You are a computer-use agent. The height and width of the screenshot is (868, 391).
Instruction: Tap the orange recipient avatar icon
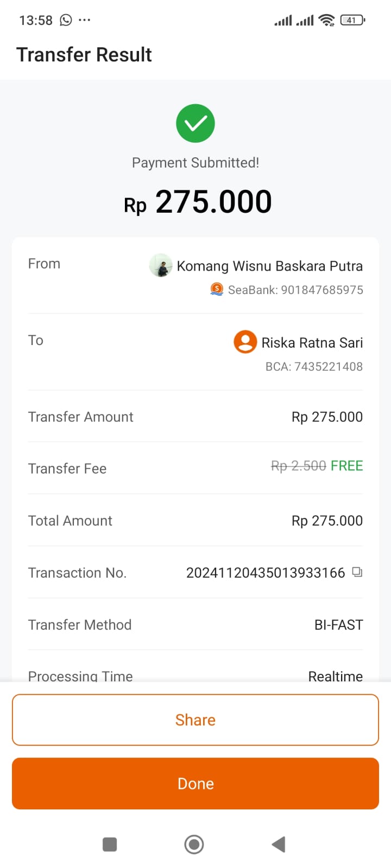pos(245,342)
